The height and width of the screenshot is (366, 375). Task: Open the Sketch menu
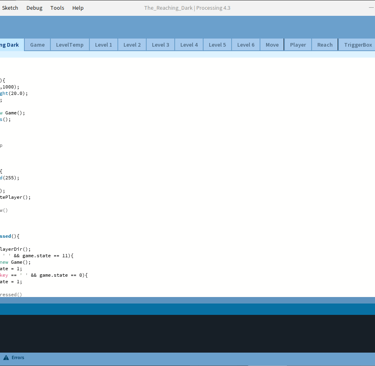(x=10, y=8)
